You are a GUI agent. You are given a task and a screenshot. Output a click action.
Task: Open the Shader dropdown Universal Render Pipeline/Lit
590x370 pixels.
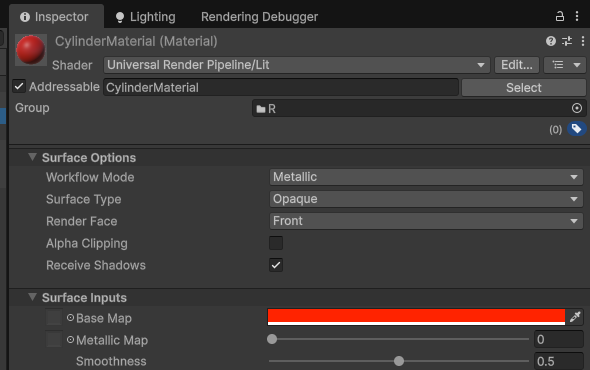click(x=297, y=65)
